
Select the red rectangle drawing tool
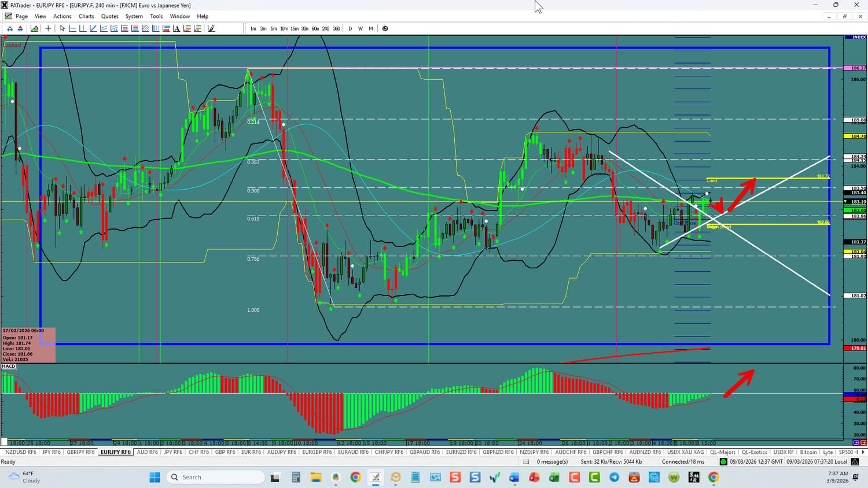click(124, 28)
